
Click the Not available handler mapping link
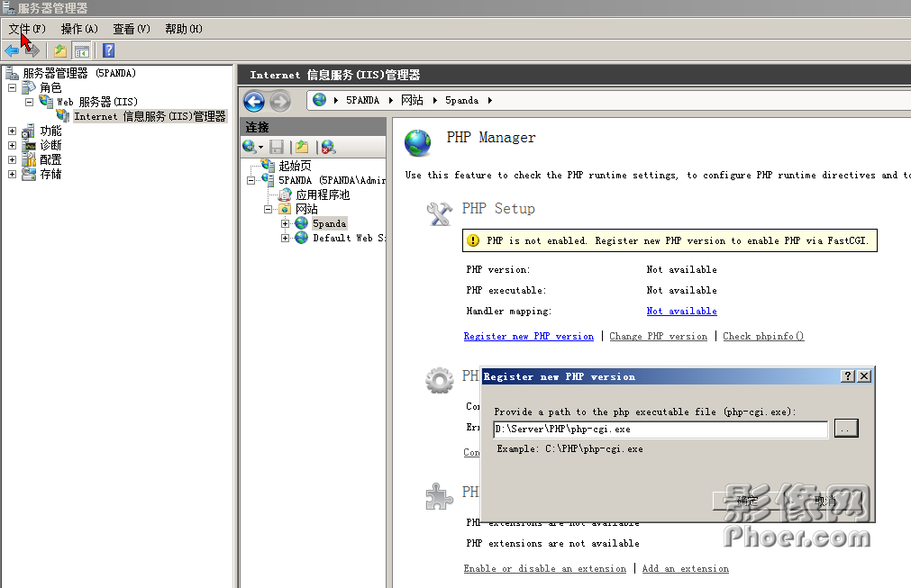coord(681,312)
